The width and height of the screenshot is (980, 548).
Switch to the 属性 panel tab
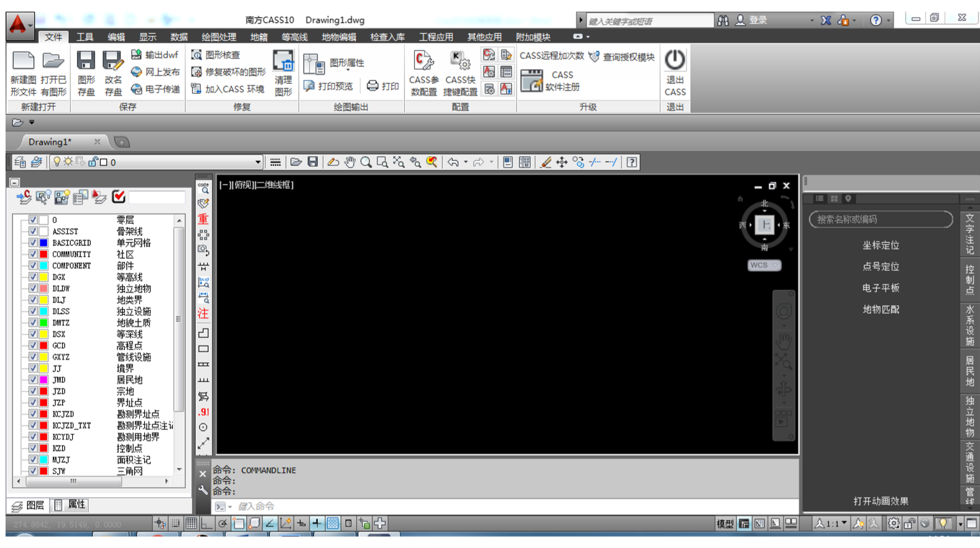coord(70,505)
